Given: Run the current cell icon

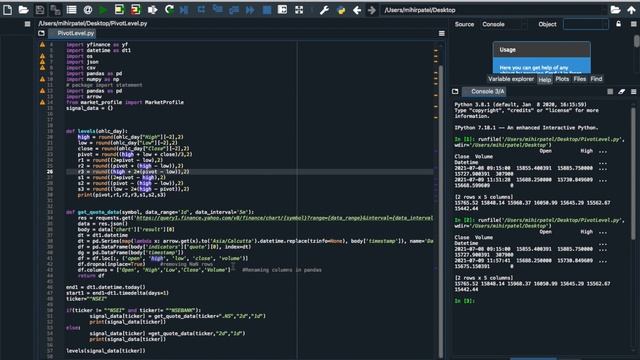Looking at the screenshot, I should tap(119, 10).
